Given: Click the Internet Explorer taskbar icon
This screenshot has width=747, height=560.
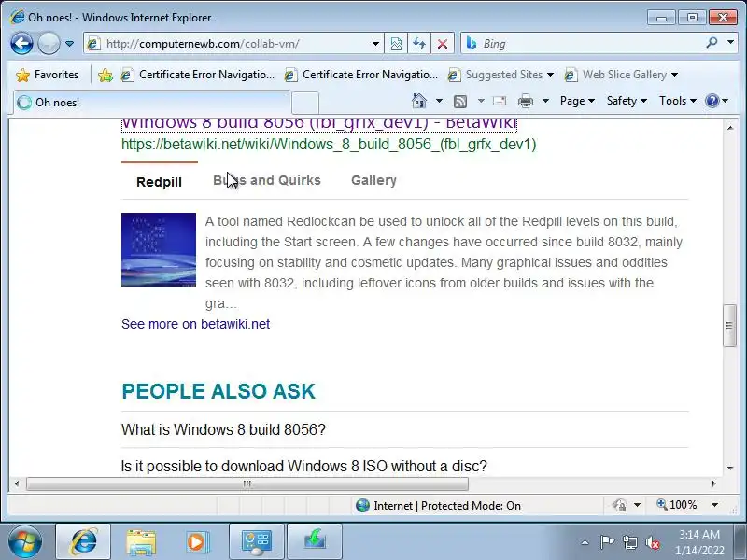Looking at the screenshot, I should point(83,542).
